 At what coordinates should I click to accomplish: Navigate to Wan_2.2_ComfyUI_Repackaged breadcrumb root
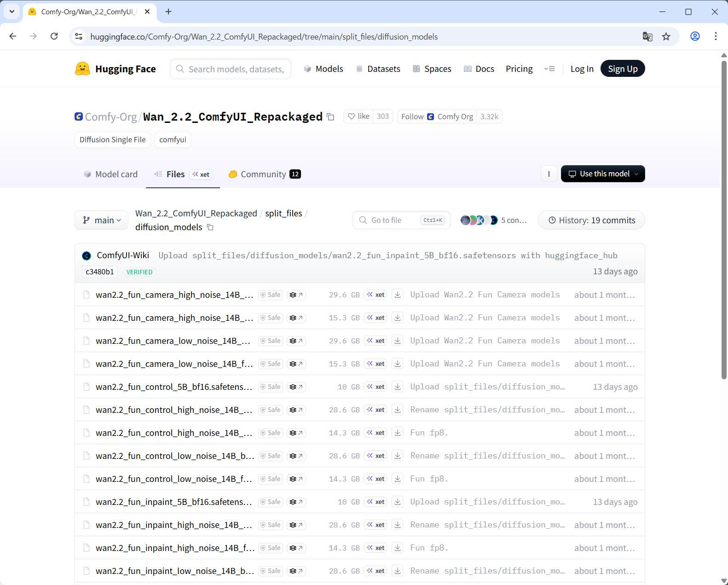coord(196,213)
